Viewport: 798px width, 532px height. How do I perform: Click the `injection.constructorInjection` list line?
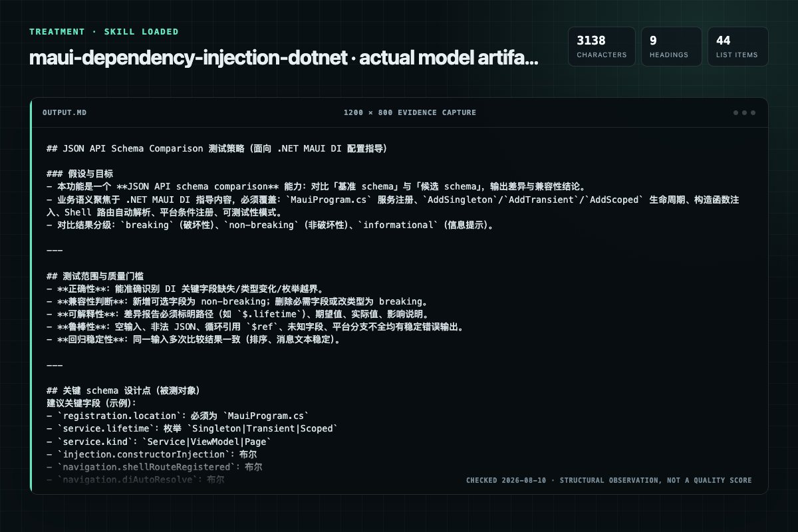[x=152, y=454]
